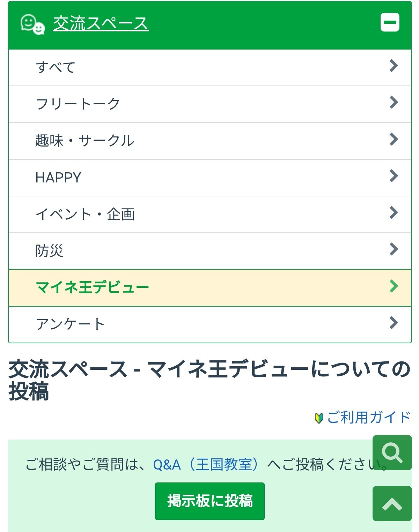Open the 交流スペース header link

pyautogui.click(x=101, y=24)
